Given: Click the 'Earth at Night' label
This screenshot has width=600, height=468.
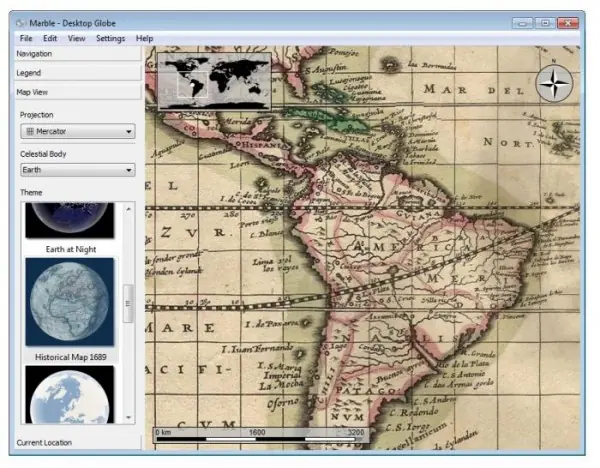Looking at the screenshot, I should pyautogui.click(x=71, y=249).
